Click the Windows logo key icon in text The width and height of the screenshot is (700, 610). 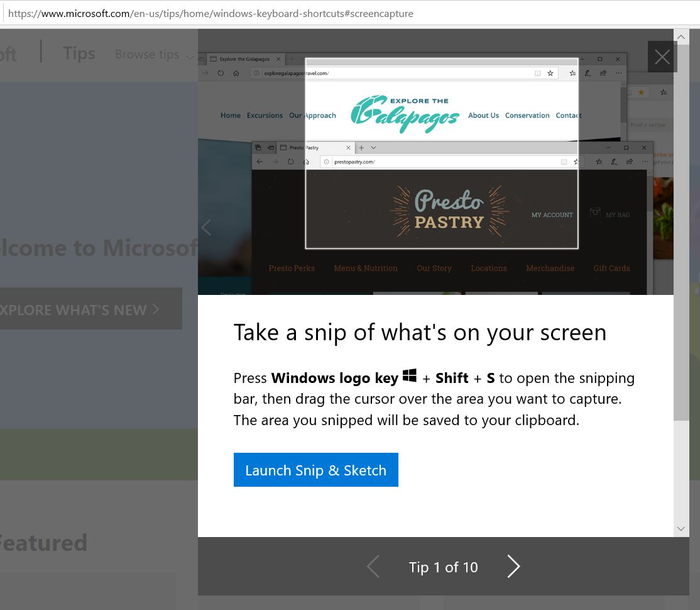pyautogui.click(x=410, y=376)
